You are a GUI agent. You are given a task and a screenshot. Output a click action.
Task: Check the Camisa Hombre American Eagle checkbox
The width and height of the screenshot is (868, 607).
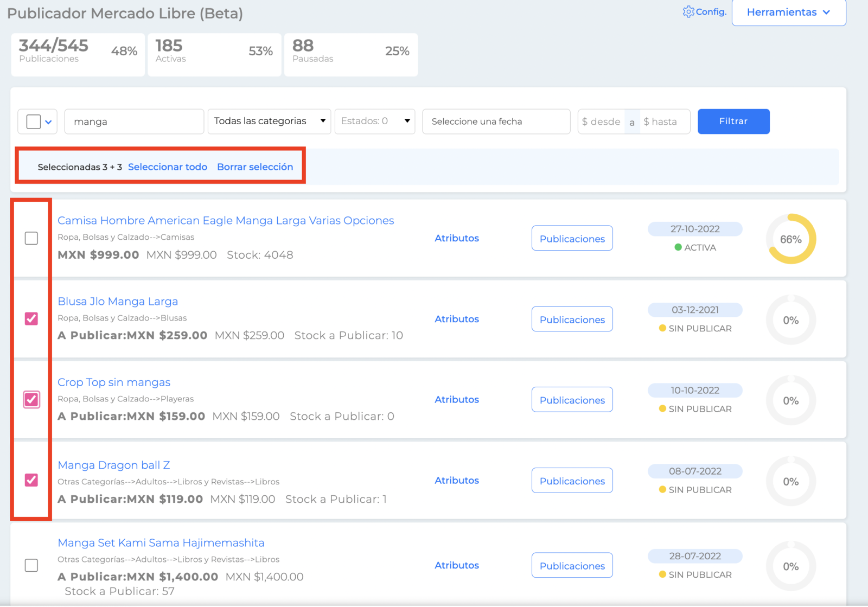(31, 238)
